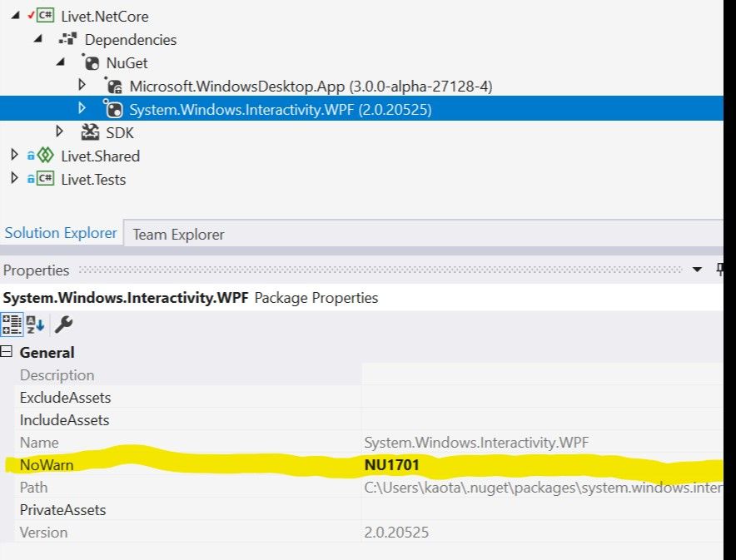The width and height of the screenshot is (736, 560).
Task: Click the Properties panel title
Action: [x=36, y=270]
